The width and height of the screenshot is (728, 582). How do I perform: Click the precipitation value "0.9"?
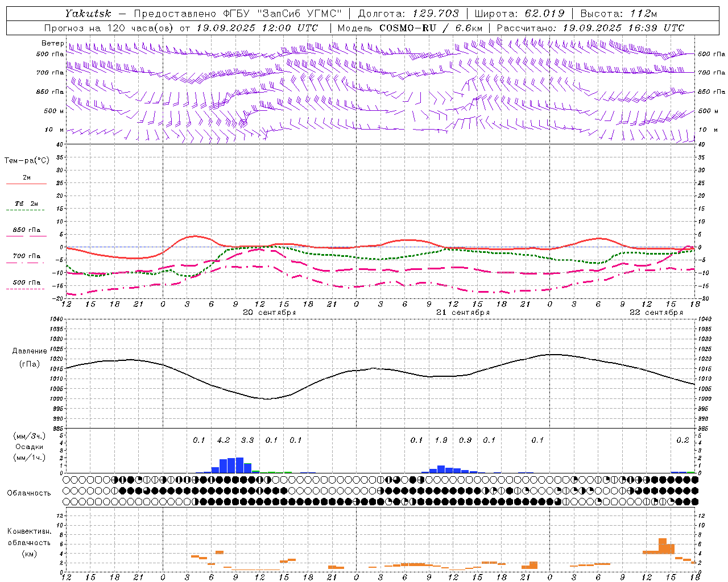click(x=465, y=440)
